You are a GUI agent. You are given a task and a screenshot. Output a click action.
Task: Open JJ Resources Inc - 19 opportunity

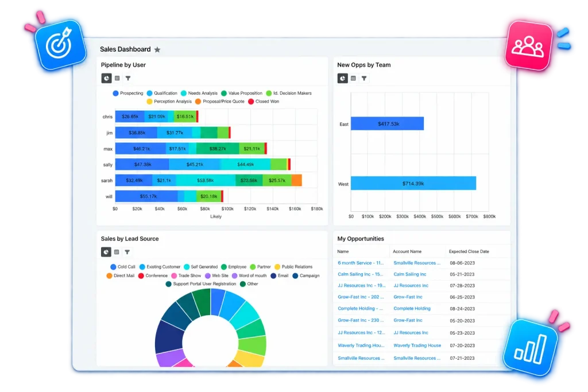click(362, 286)
